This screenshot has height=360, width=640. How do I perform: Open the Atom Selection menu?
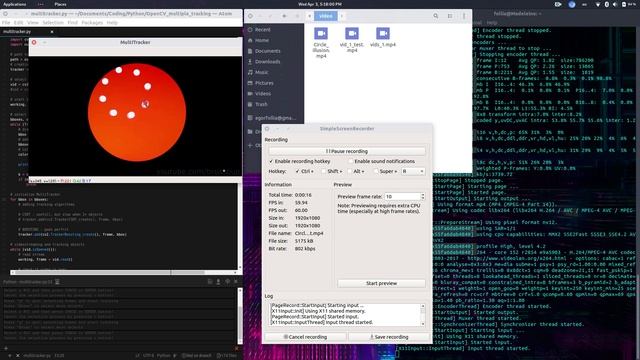(x=53, y=22)
